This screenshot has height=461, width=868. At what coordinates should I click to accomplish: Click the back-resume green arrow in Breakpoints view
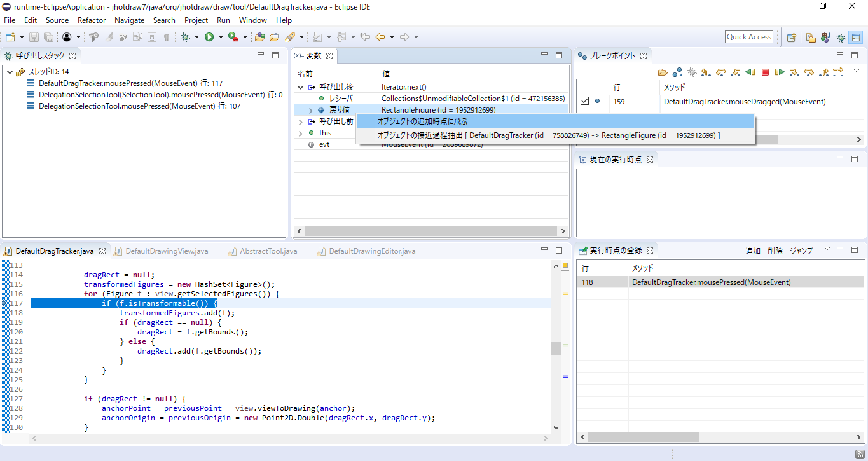[750, 72]
